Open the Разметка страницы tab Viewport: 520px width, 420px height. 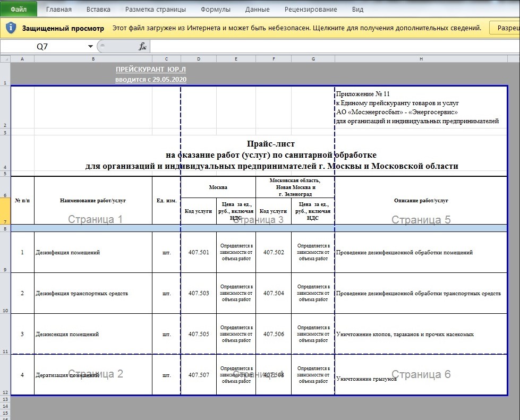156,9
